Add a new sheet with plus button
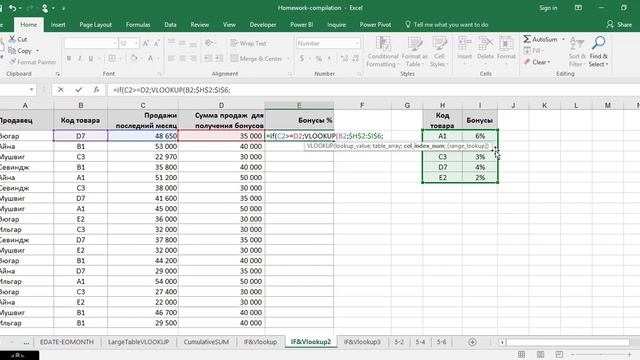 (472, 342)
